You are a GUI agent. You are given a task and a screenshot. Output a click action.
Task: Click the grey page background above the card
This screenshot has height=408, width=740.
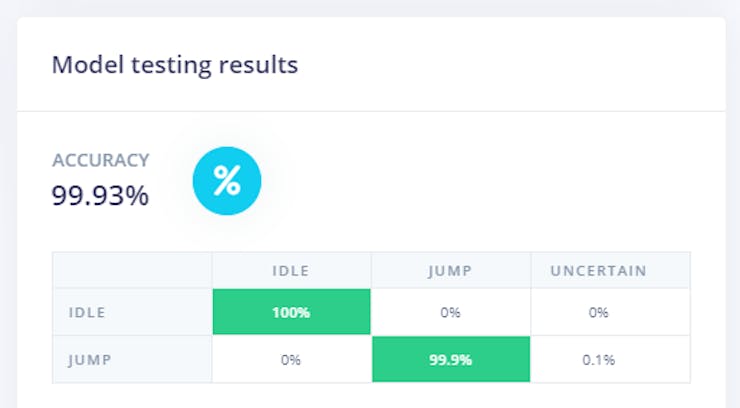[x=370, y=7]
